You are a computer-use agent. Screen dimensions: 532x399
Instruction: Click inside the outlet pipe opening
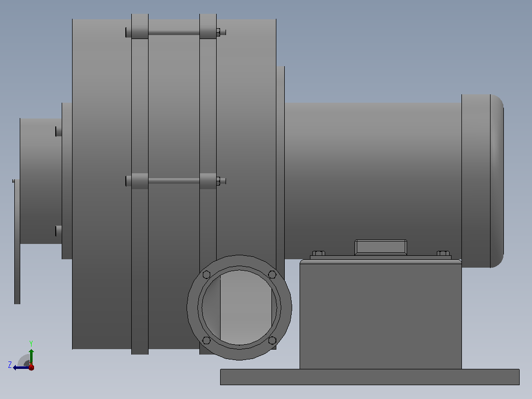pos(239,307)
